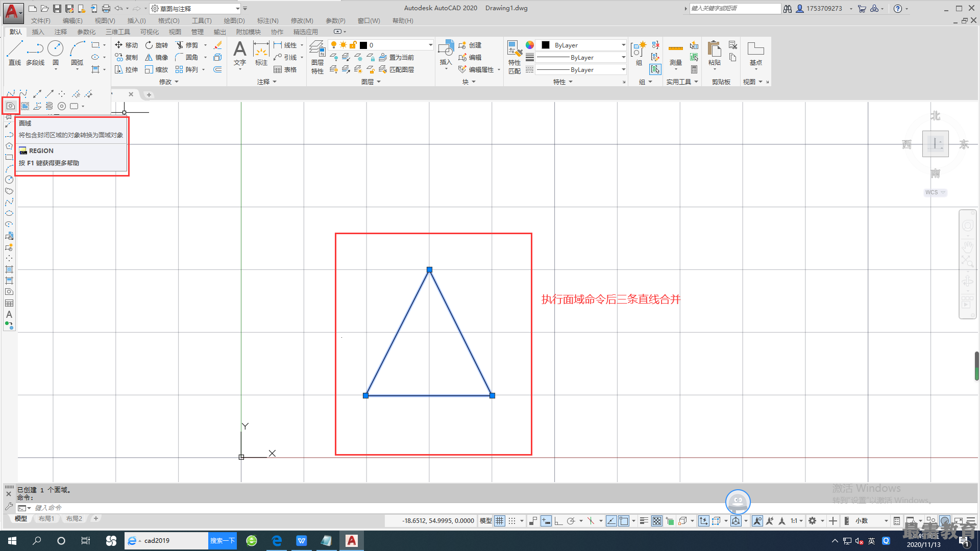Click the black layer color swatch
This screenshot has height=551, width=980.
(363, 45)
